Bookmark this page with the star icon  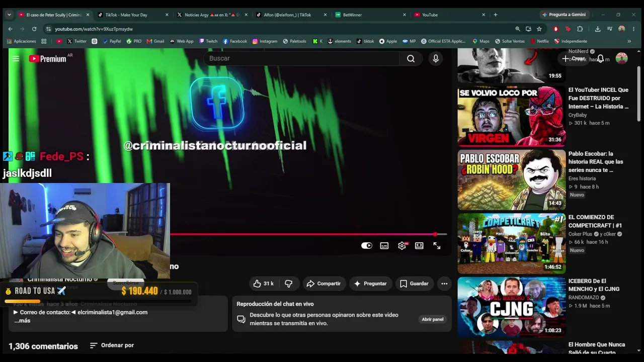click(x=539, y=29)
